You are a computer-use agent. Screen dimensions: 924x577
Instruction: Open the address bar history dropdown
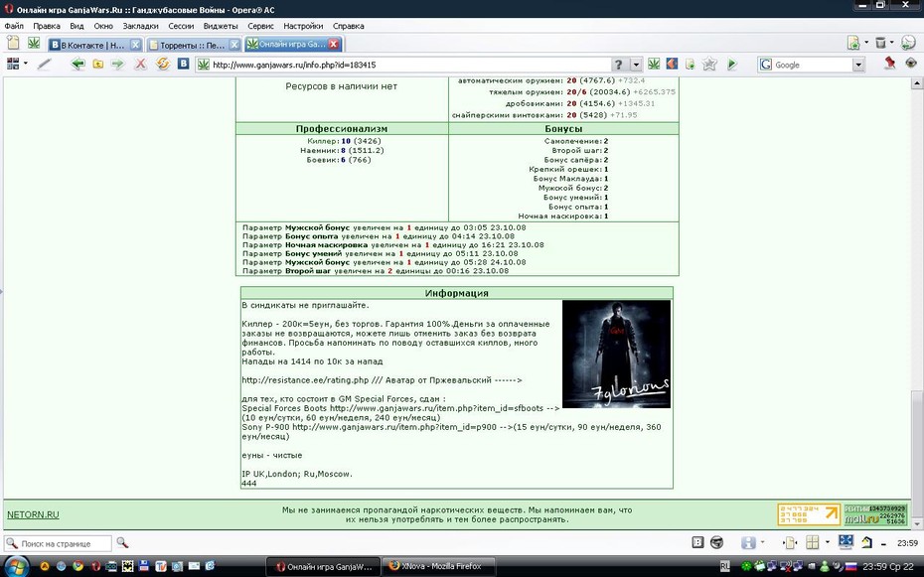[x=636, y=65]
